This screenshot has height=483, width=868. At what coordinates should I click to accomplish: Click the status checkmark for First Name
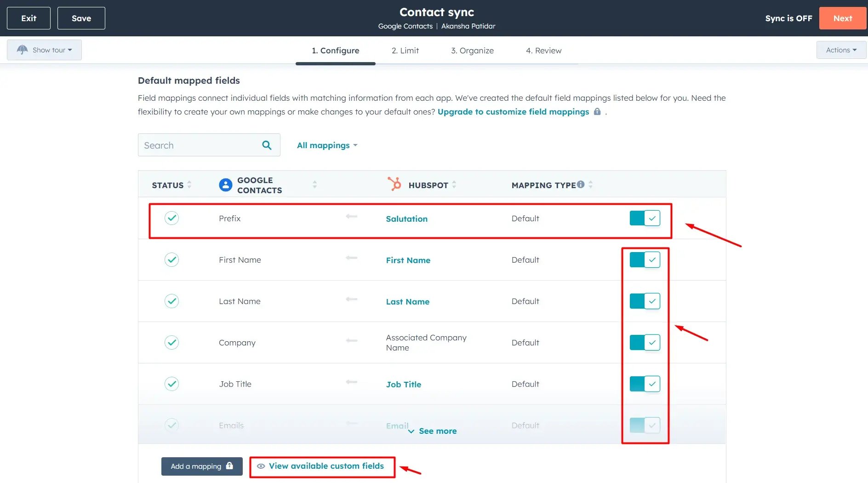click(x=171, y=259)
